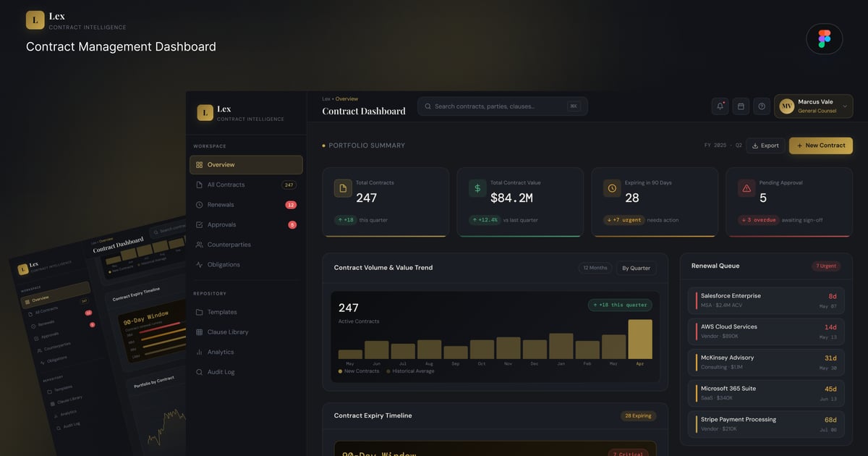Viewport: 868px width, 456px height.
Task: Open the calendar icon in the top bar
Action: click(741, 106)
